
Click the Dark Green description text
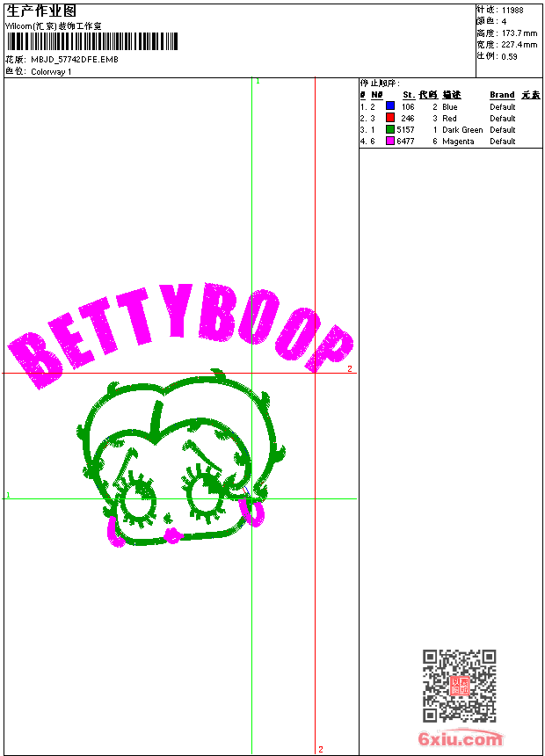[462, 130]
